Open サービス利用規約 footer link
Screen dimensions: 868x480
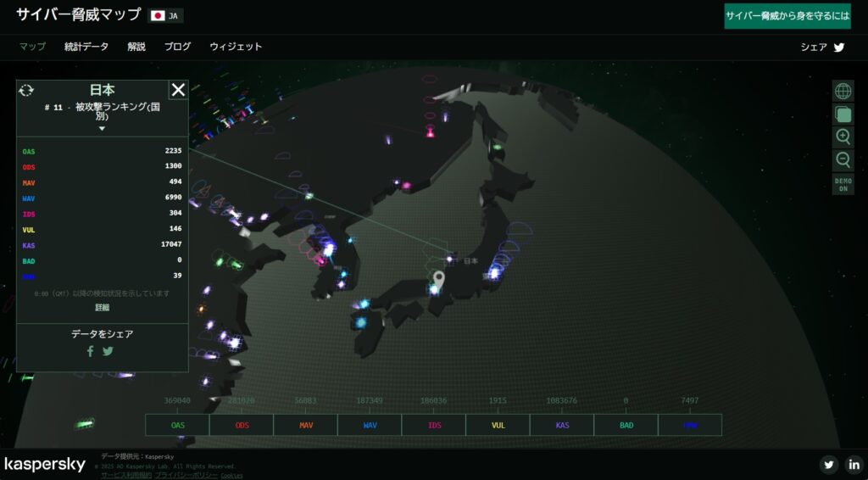[x=126, y=475]
